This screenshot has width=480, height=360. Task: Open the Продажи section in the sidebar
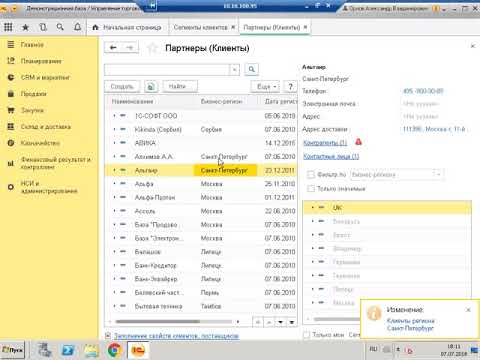click(34, 94)
